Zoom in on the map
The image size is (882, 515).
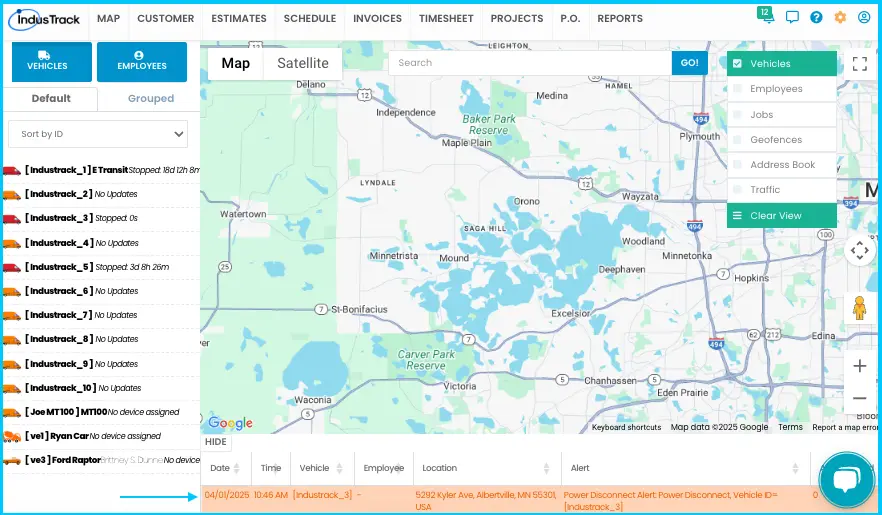tap(860, 366)
